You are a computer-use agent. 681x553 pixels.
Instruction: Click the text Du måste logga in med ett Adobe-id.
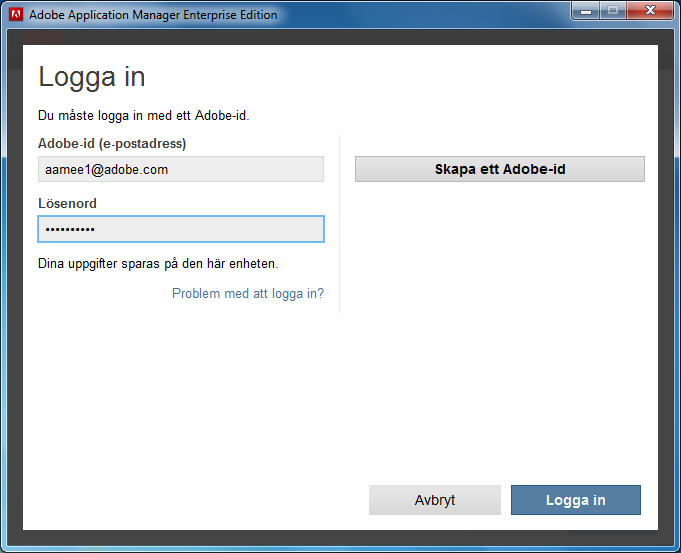(144, 116)
